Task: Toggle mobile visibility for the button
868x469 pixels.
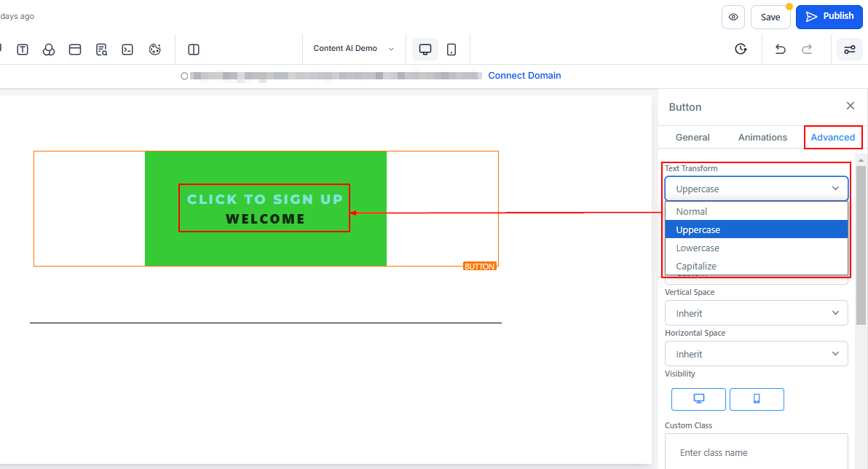Action: click(757, 399)
